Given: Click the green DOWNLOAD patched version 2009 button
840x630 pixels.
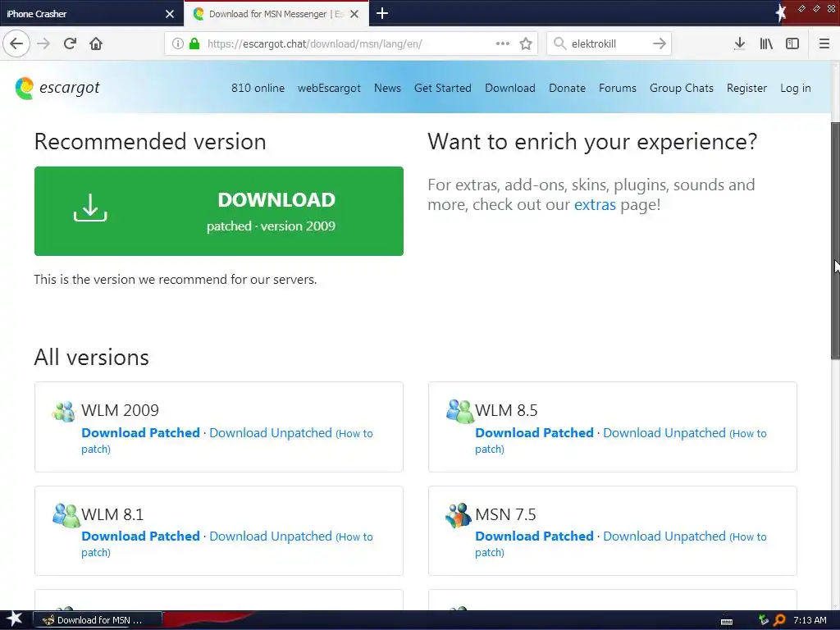Looking at the screenshot, I should coord(218,211).
